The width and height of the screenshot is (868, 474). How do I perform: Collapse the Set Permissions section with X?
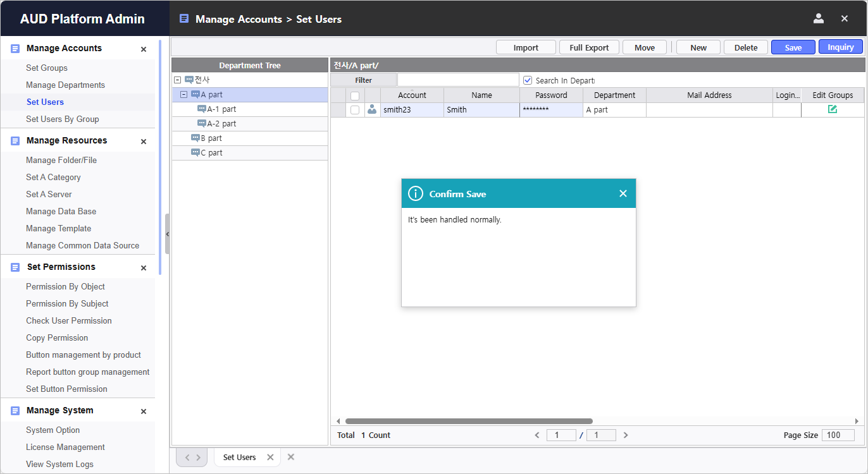[x=144, y=268]
